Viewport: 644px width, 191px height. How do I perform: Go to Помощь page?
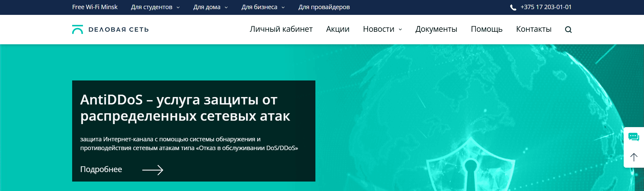(486, 29)
